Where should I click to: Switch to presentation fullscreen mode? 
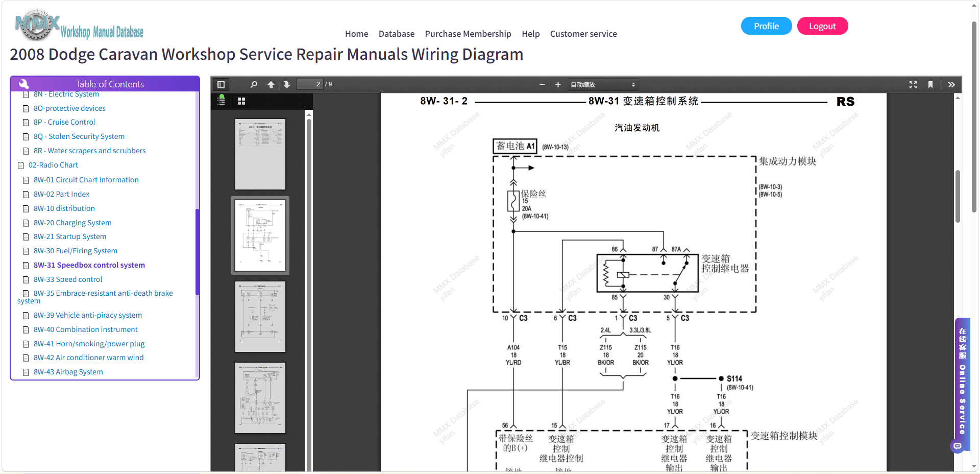point(913,85)
